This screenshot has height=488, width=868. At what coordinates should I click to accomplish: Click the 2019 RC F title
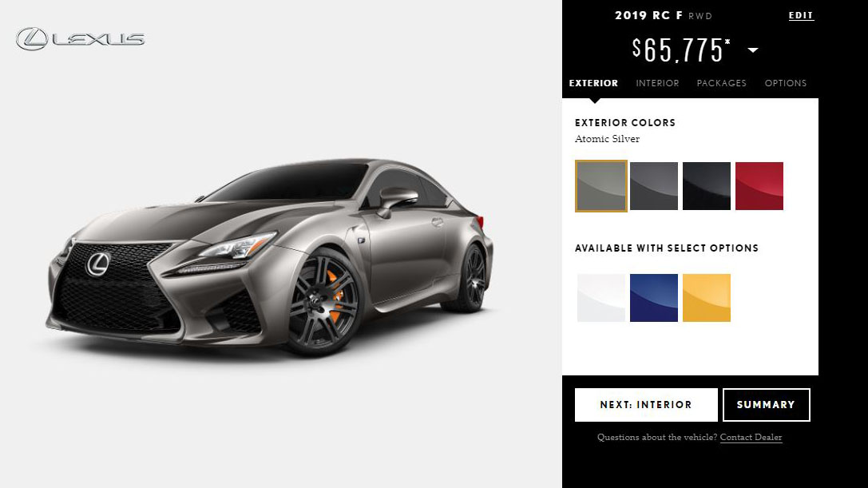pos(648,15)
